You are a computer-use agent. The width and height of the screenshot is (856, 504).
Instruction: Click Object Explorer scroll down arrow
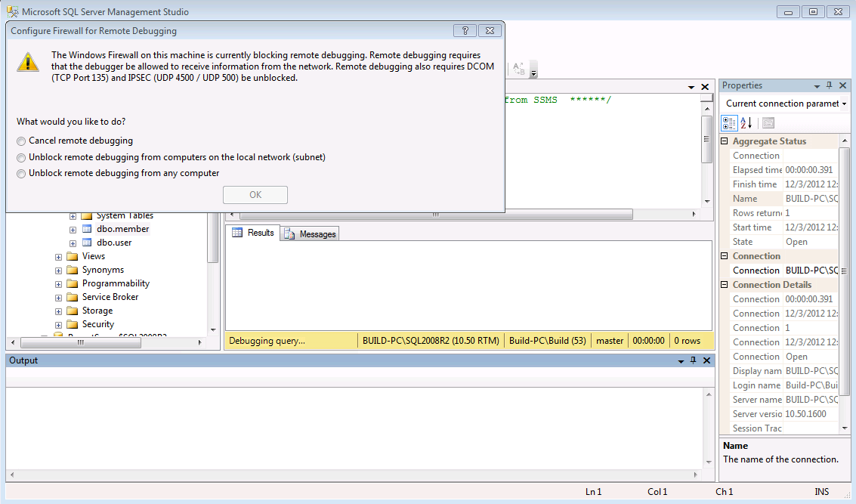coord(213,330)
